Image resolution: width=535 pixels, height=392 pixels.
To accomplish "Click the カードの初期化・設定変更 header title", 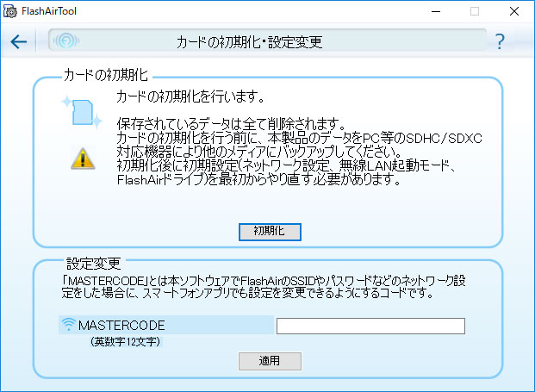I will (x=249, y=42).
